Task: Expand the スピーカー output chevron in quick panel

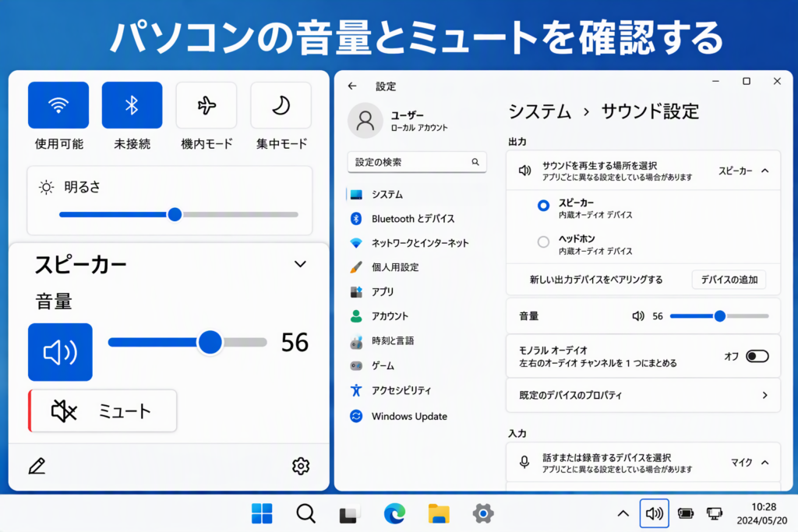Action: 300,264
